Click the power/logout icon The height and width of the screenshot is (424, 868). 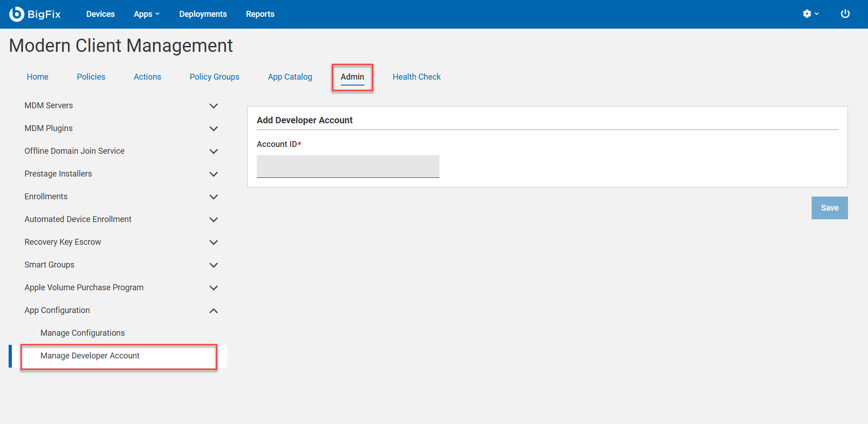click(845, 14)
